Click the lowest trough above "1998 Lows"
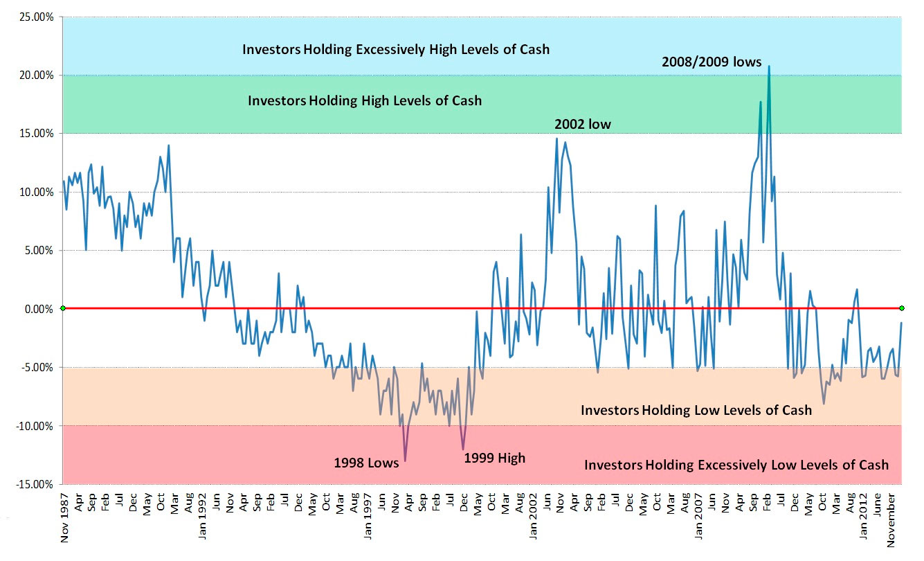 click(405, 460)
